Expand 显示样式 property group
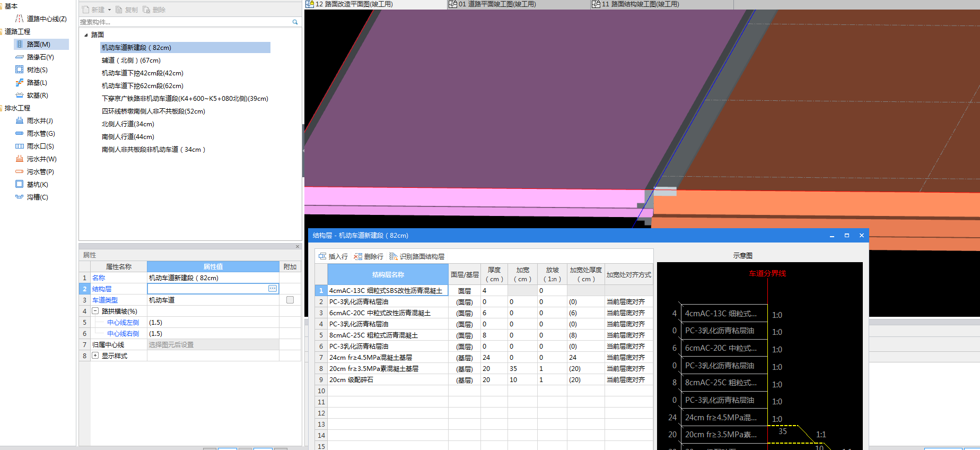 95,356
